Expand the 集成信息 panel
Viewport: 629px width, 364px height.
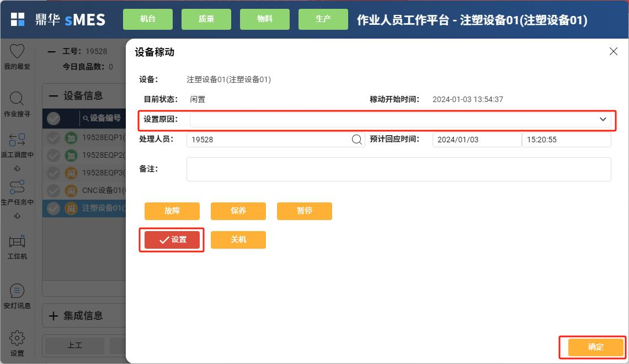coord(53,316)
